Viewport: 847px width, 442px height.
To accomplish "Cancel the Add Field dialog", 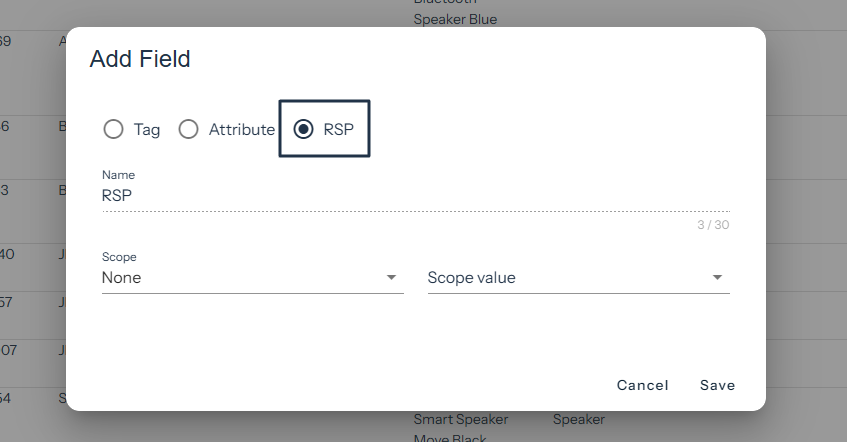I will coord(642,385).
